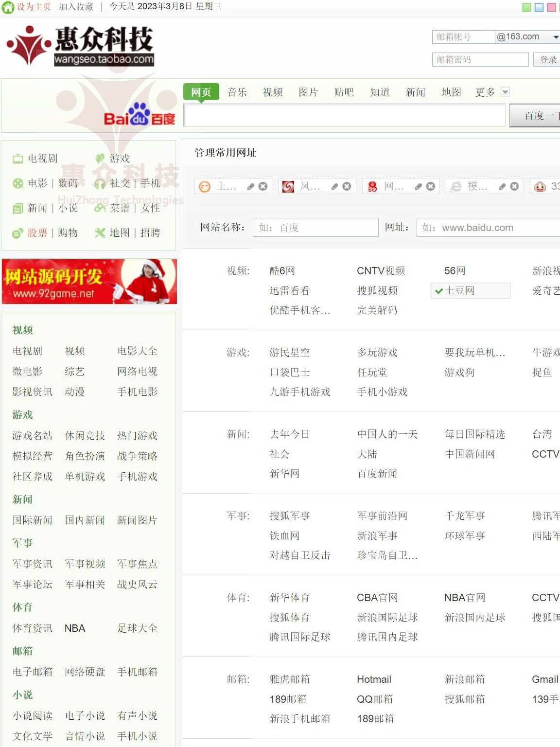Edit the 模… shortcut with pencil icon
Viewport: 560px width, 747px height.
click(x=502, y=187)
